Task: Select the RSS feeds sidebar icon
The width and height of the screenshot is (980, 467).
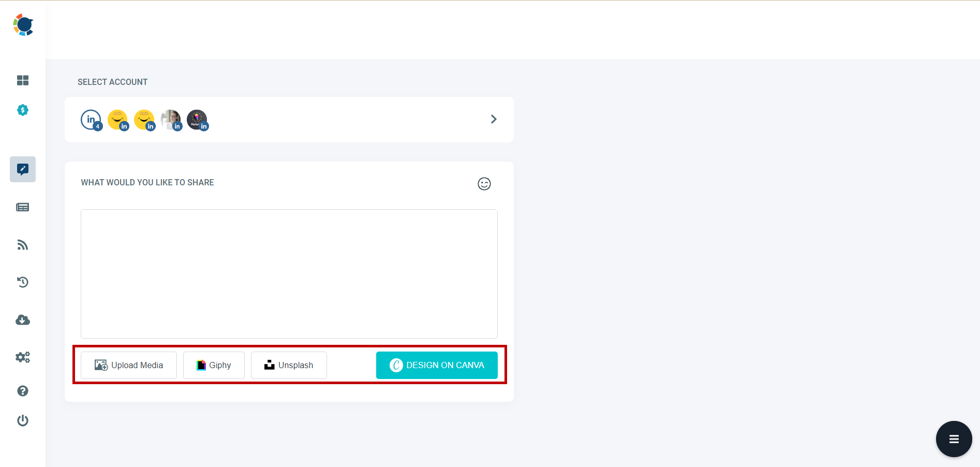Action: click(x=22, y=244)
